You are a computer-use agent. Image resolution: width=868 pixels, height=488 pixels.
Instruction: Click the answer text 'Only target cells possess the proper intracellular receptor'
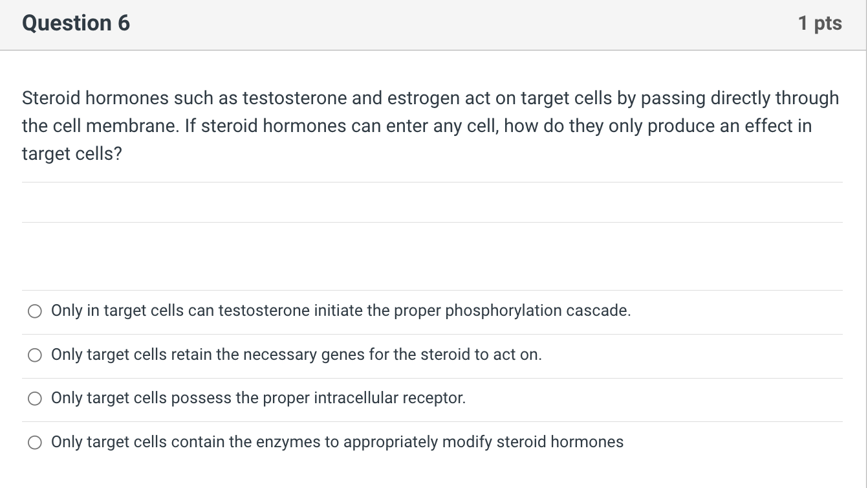[x=258, y=398]
